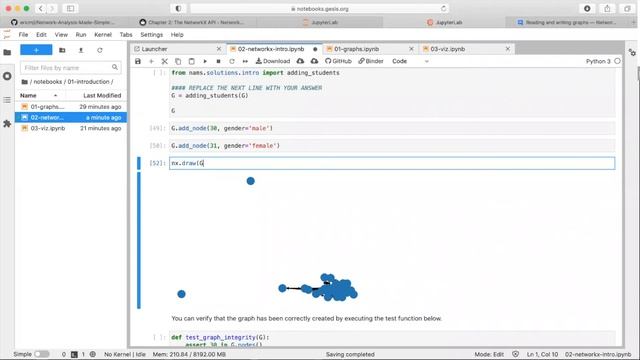The height and width of the screenshot is (360, 640).
Task: Reload the page from the address bar
Action: (443, 9)
